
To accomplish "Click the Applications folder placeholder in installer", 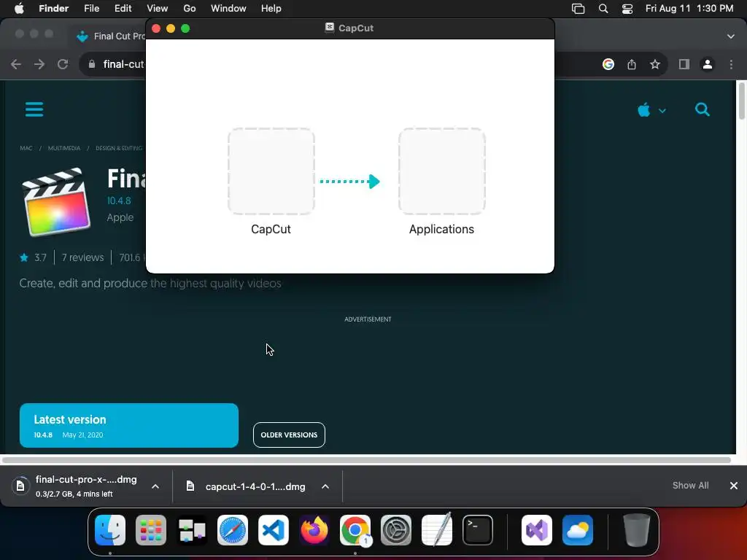I will [x=441, y=171].
